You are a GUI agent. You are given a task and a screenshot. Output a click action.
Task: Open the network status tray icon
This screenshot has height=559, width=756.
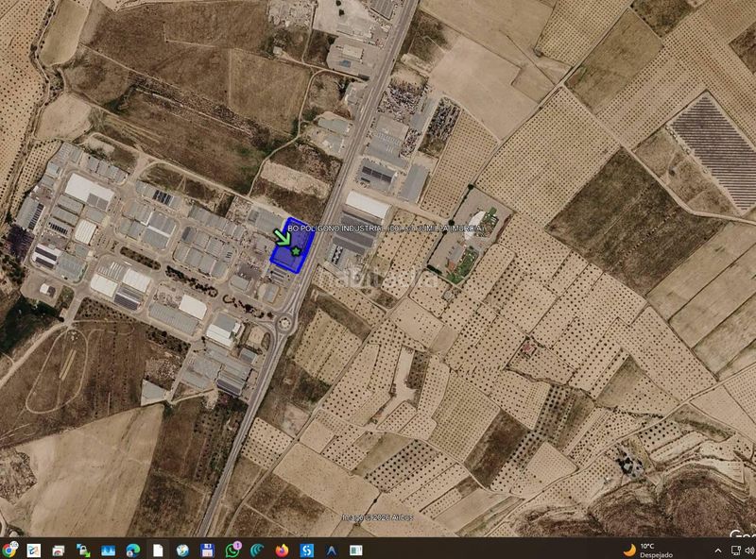click(x=736, y=551)
